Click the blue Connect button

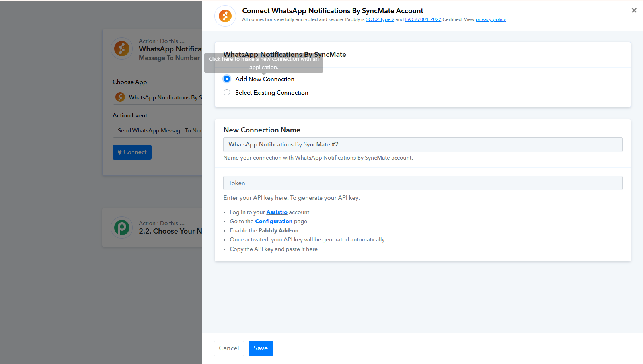pyautogui.click(x=132, y=152)
